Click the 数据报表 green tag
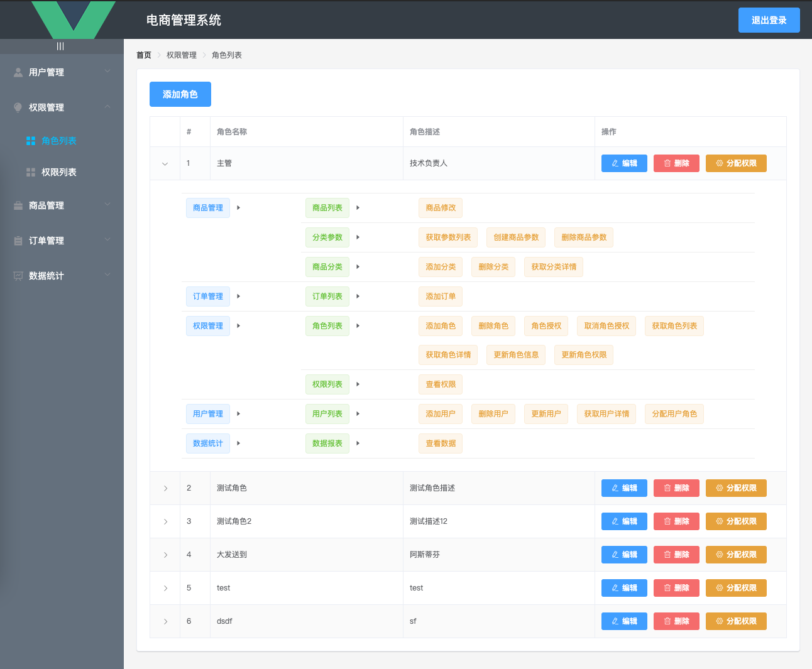The image size is (812, 669). tap(327, 443)
